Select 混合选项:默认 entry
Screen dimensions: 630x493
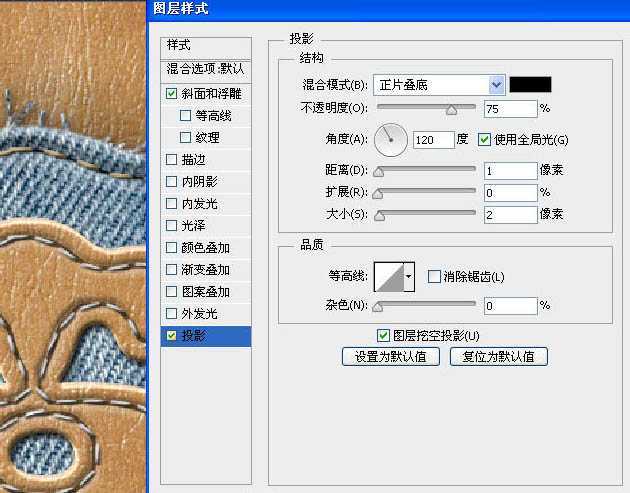206,71
